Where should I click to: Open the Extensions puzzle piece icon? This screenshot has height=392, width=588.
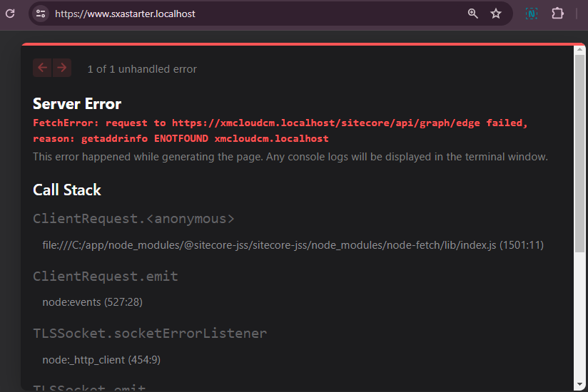tap(557, 14)
